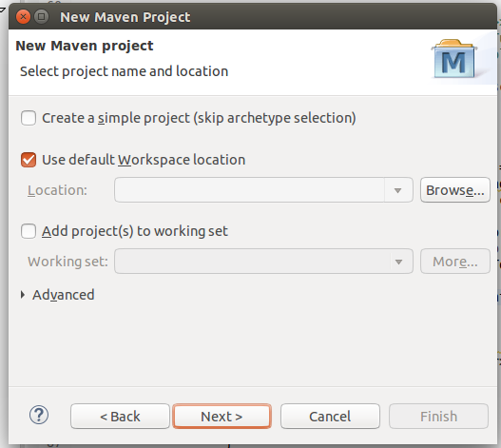This screenshot has height=448, width=501.
Task: Click the help question mark icon
Action: pos(39,415)
